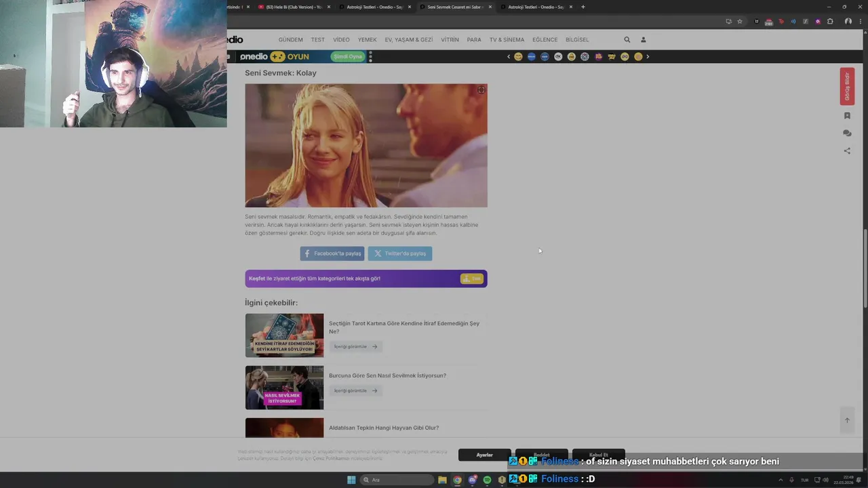
Task: Click the result image of blonde woman
Action: coord(366,146)
